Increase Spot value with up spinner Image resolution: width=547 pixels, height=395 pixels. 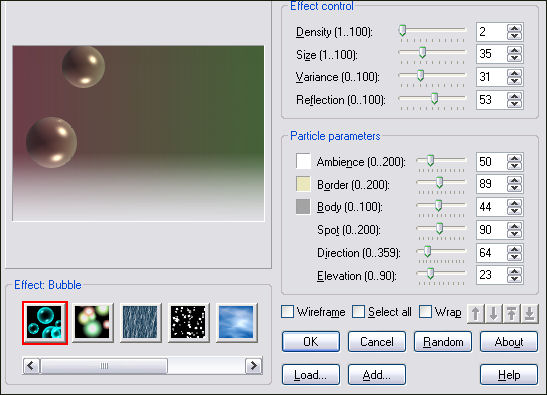[515, 226]
